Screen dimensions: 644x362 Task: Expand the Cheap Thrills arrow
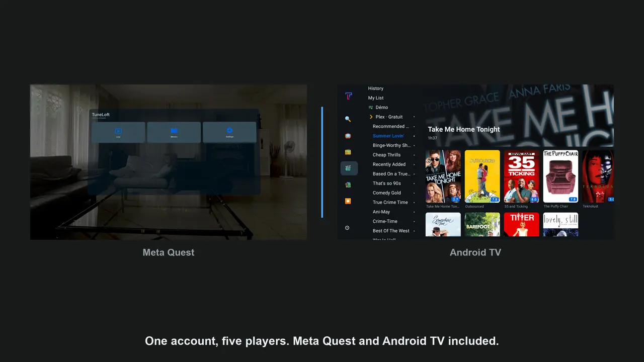[x=414, y=155]
